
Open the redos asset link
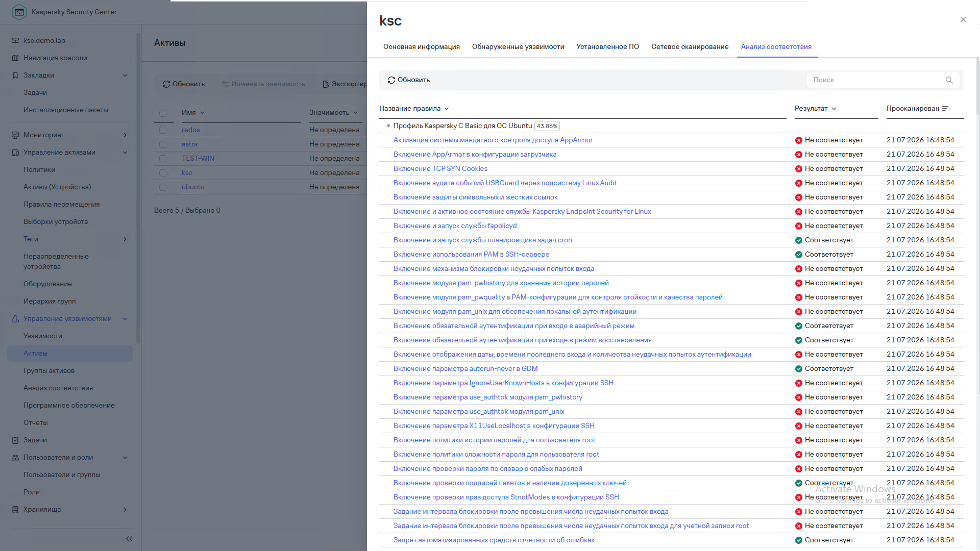coord(191,130)
